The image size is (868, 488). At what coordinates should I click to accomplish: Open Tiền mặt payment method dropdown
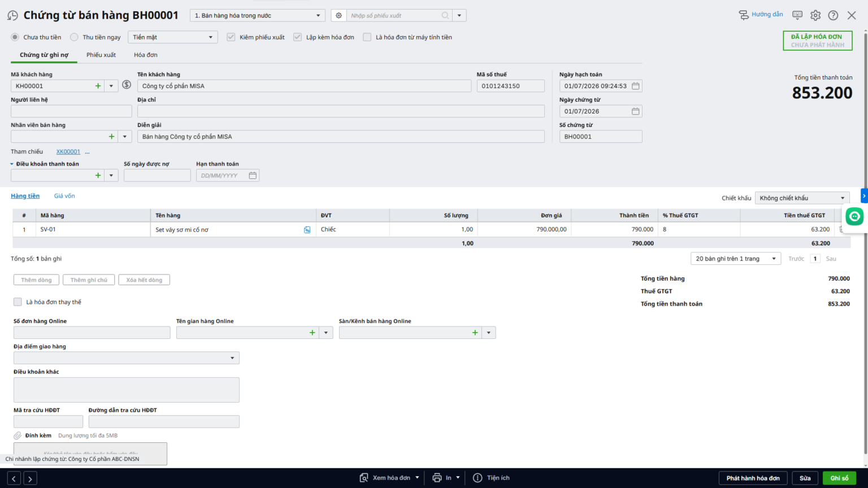click(173, 37)
